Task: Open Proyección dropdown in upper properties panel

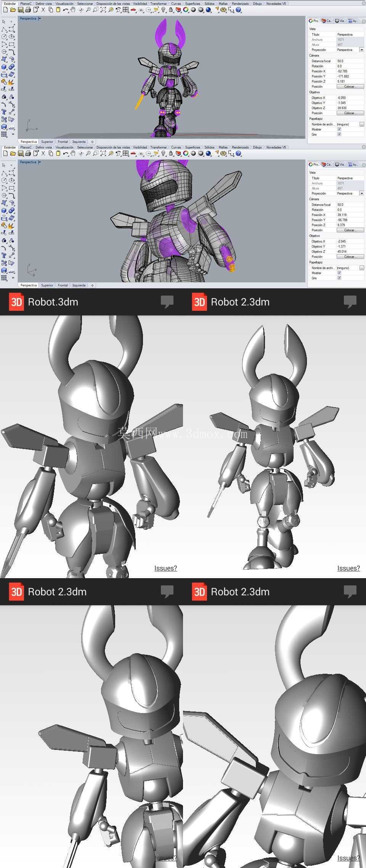Action: 361,50
